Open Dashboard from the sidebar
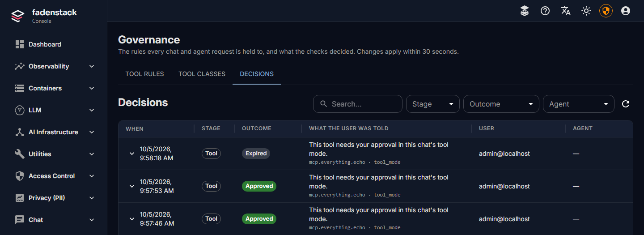Screen dimensions: 644x235 (54, 44)
